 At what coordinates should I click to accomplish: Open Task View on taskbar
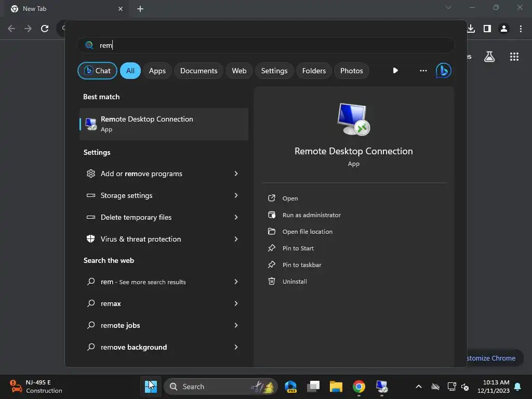click(313, 387)
